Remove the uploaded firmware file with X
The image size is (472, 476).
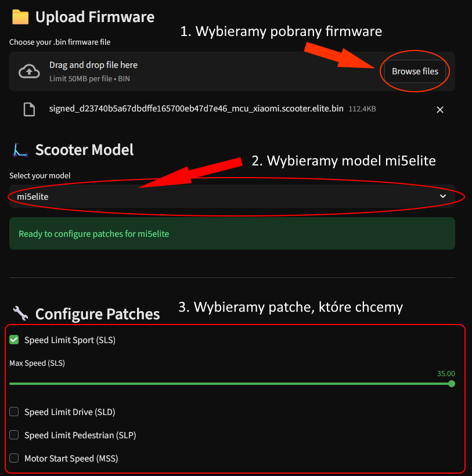point(440,110)
